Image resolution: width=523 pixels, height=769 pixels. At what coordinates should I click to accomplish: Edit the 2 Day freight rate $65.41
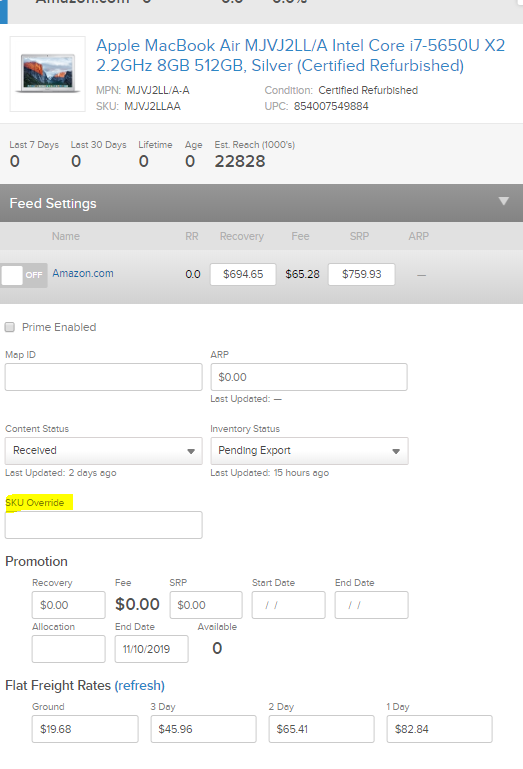(x=321, y=729)
